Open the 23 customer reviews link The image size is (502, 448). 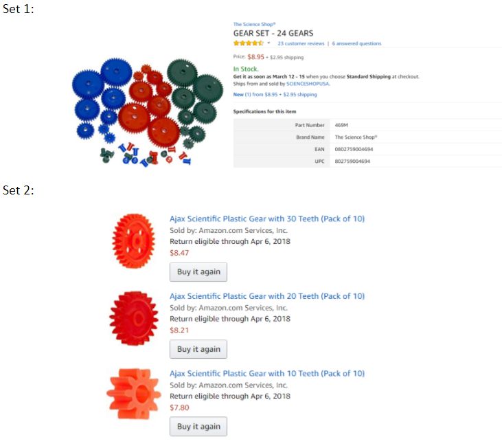pos(301,43)
